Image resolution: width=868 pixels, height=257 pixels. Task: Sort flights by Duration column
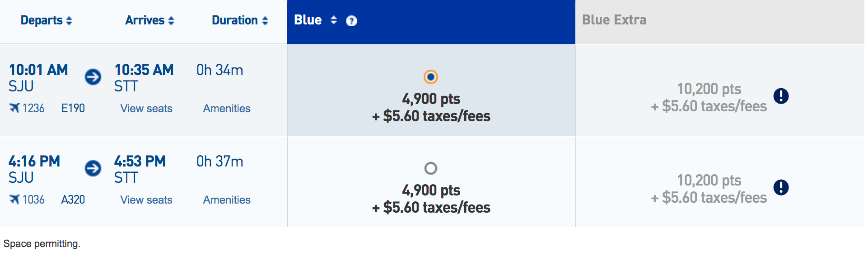(240, 20)
